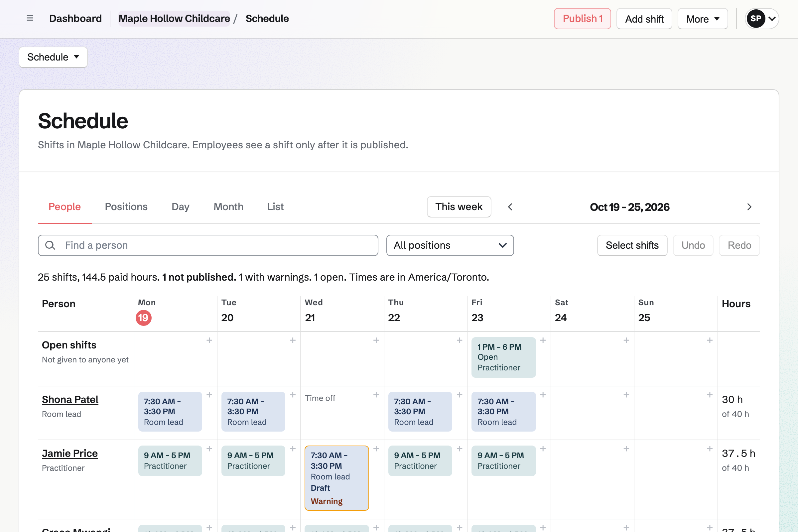798x532 pixels.
Task: Add open shift on Sunday 25
Action: tap(710, 340)
